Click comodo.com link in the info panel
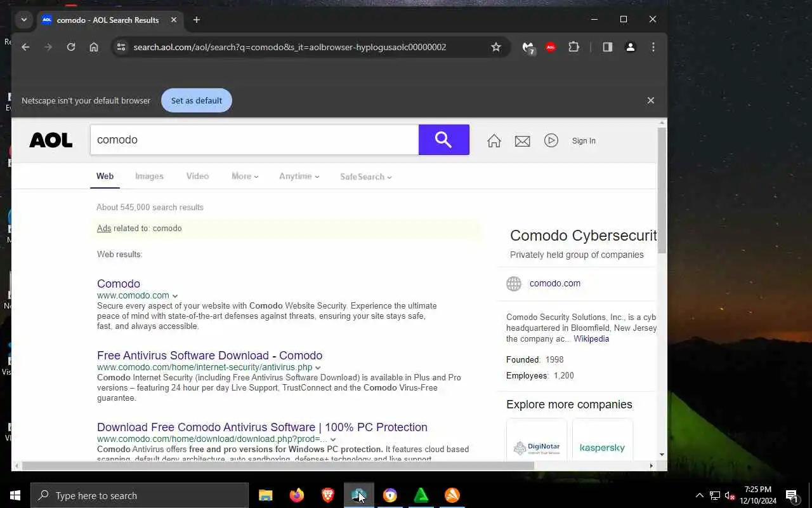812x508 pixels. pos(555,284)
